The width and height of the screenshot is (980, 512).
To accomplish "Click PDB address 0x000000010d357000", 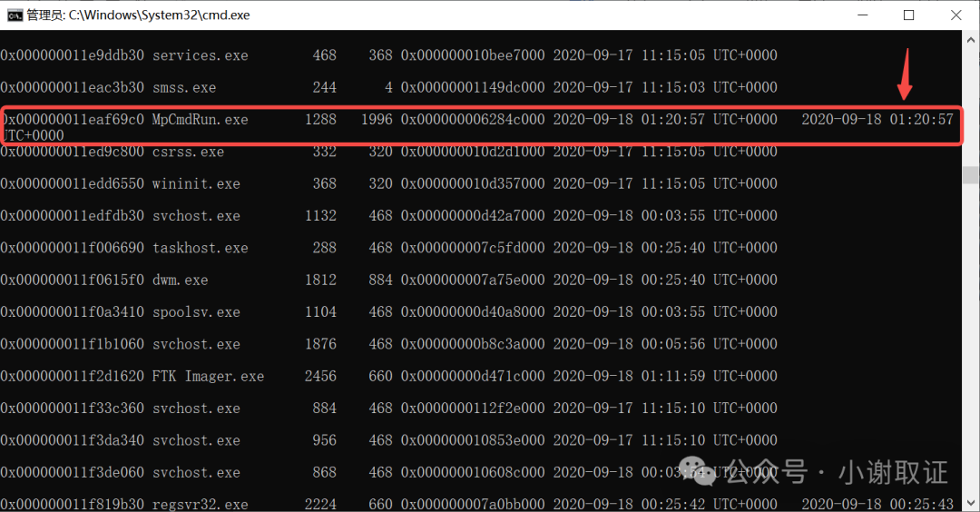I will (x=473, y=183).
